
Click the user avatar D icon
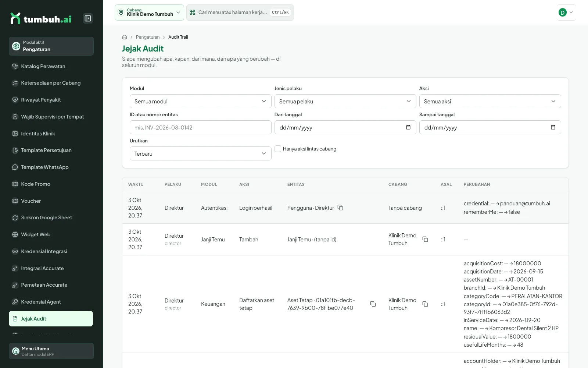pos(562,13)
